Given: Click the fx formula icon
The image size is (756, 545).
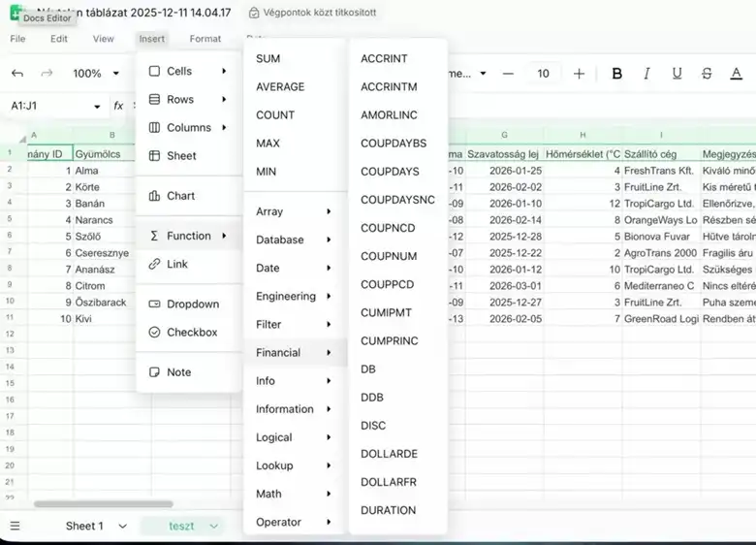Looking at the screenshot, I should 118,106.
